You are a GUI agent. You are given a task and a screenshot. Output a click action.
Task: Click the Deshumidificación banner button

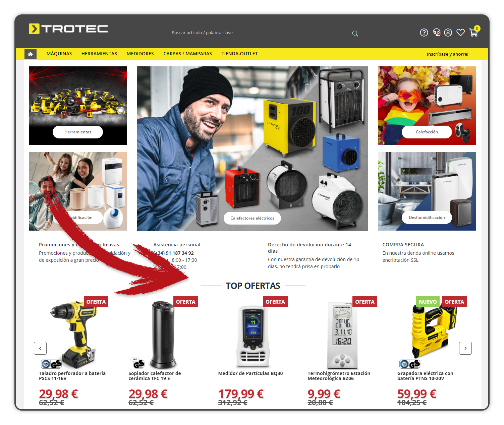(x=427, y=218)
